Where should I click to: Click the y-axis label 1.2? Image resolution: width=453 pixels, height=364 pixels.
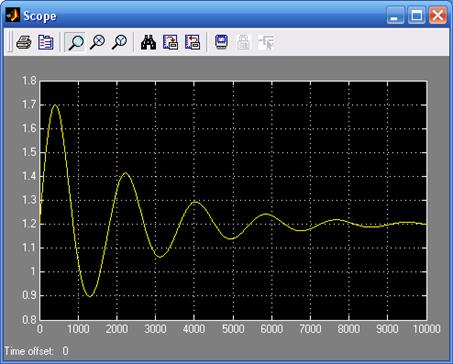click(x=29, y=224)
